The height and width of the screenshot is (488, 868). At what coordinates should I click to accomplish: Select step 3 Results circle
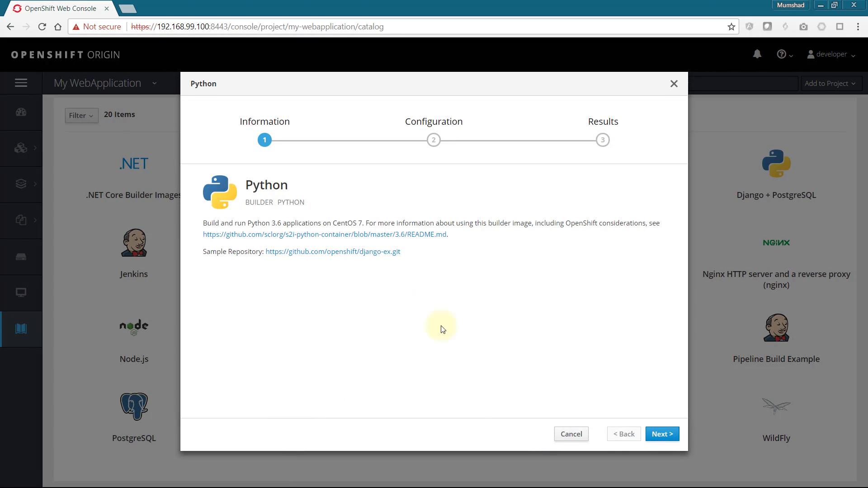tap(603, 140)
